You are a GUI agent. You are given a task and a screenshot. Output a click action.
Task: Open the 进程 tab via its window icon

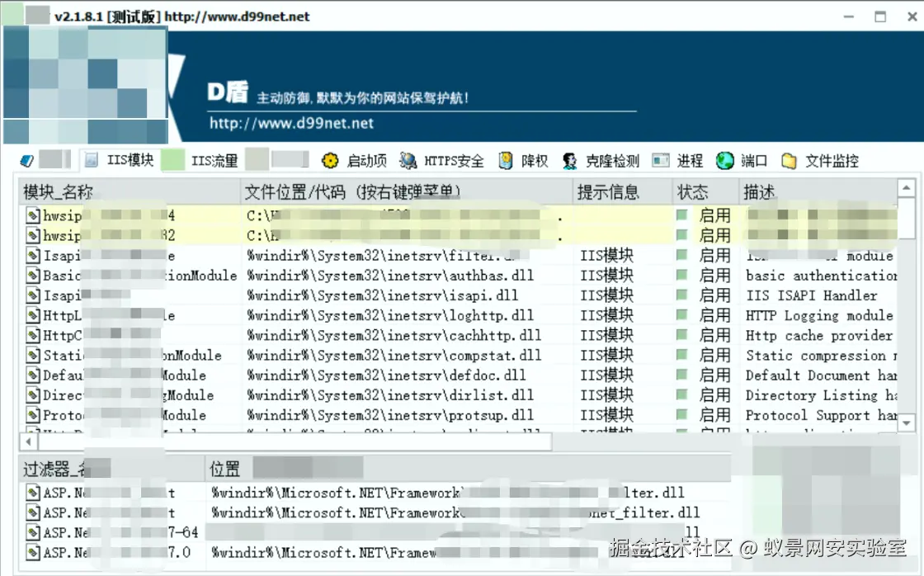(x=661, y=160)
